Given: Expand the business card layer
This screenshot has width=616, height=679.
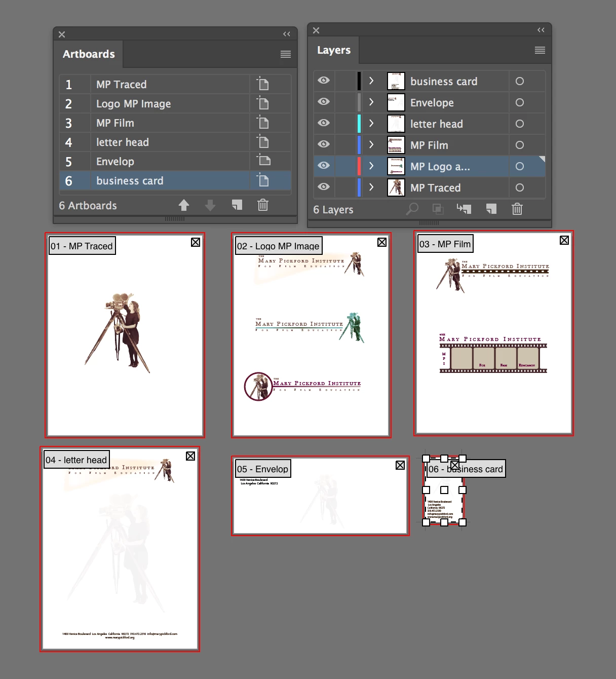Looking at the screenshot, I should point(371,81).
